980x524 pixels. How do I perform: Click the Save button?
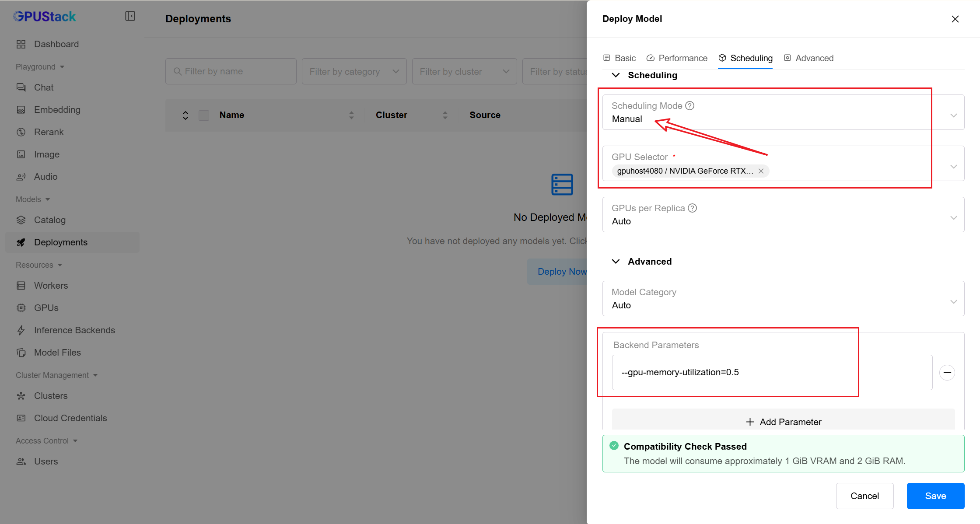(935, 496)
